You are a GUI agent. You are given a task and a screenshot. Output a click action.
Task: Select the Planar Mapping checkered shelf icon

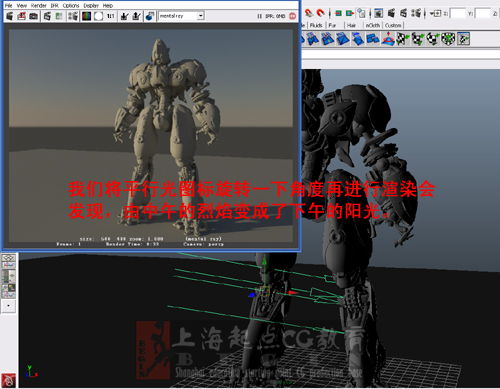click(x=403, y=39)
